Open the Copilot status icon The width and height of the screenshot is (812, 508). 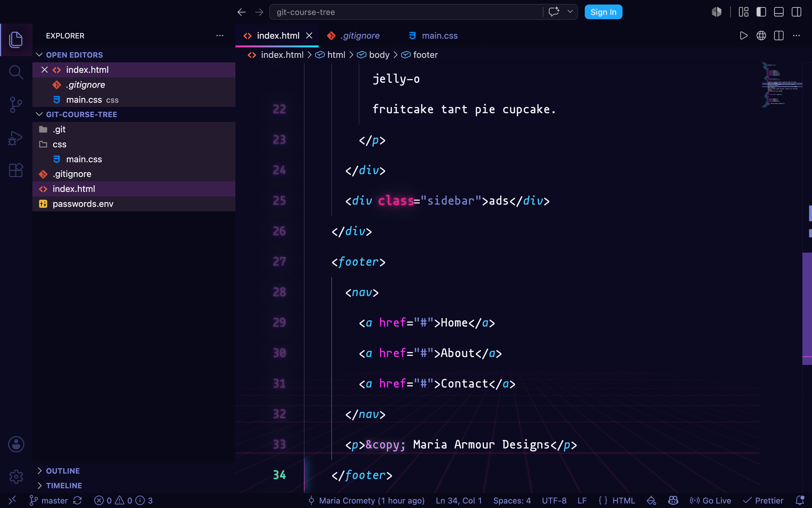[673, 501]
